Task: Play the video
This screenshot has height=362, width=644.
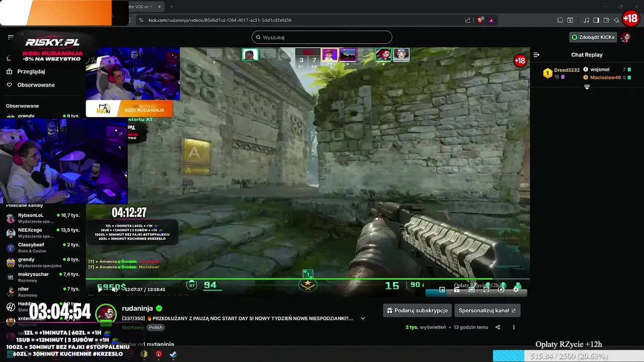Action: tap(100, 289)
